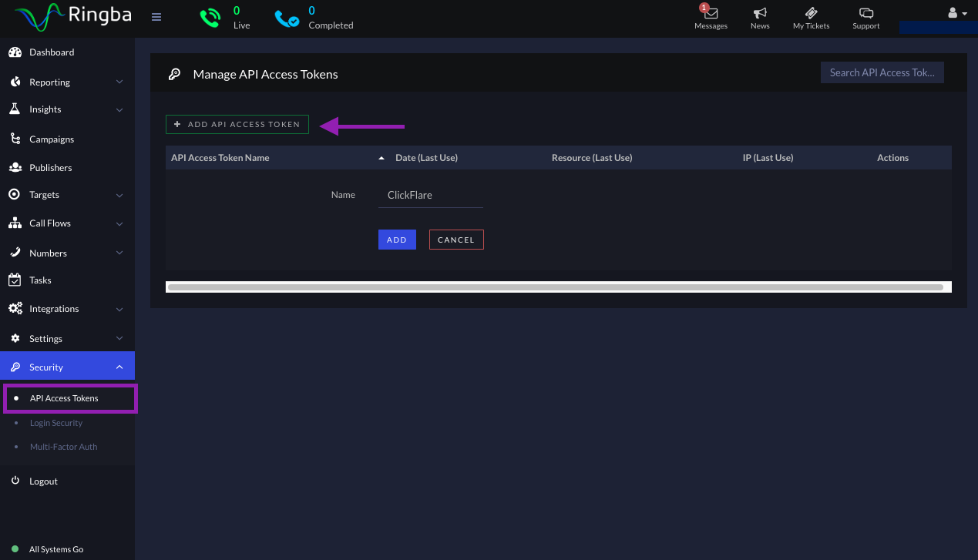Expand the Integrations menu chevron

(119, 310)
